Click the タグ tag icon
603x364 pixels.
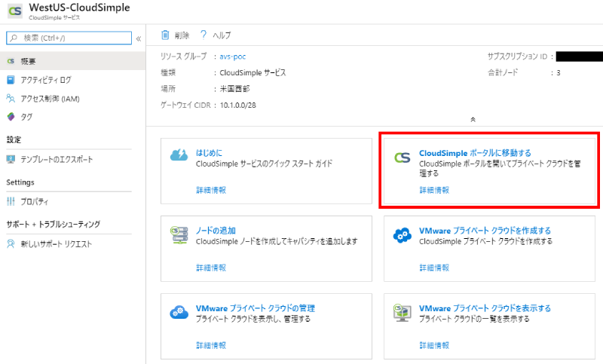[11, 117]
